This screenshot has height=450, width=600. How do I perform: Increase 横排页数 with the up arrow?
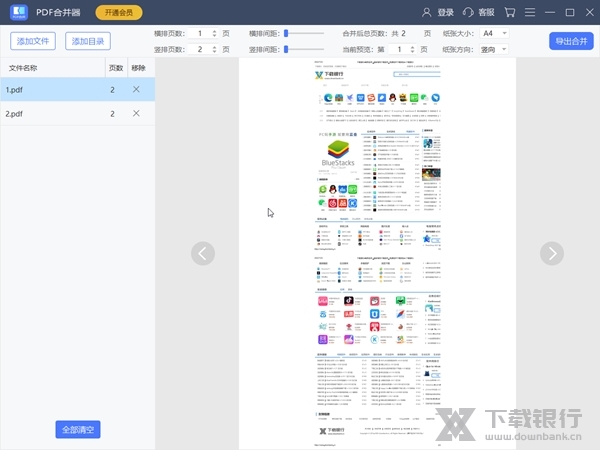[x=214, y=31]
